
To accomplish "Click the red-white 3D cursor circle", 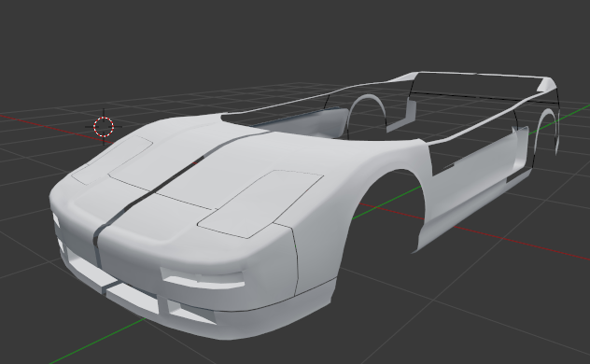I will pyautogui.click(x=104, y=127).
